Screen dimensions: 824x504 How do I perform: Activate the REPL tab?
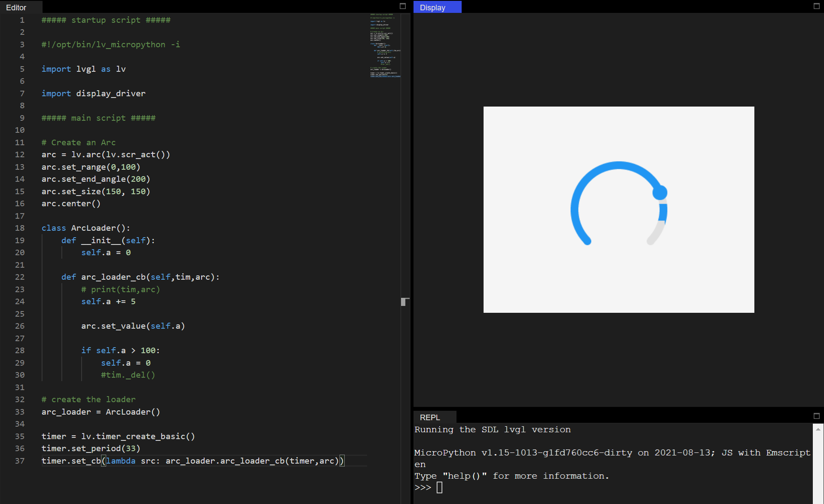tap(430, 417)
